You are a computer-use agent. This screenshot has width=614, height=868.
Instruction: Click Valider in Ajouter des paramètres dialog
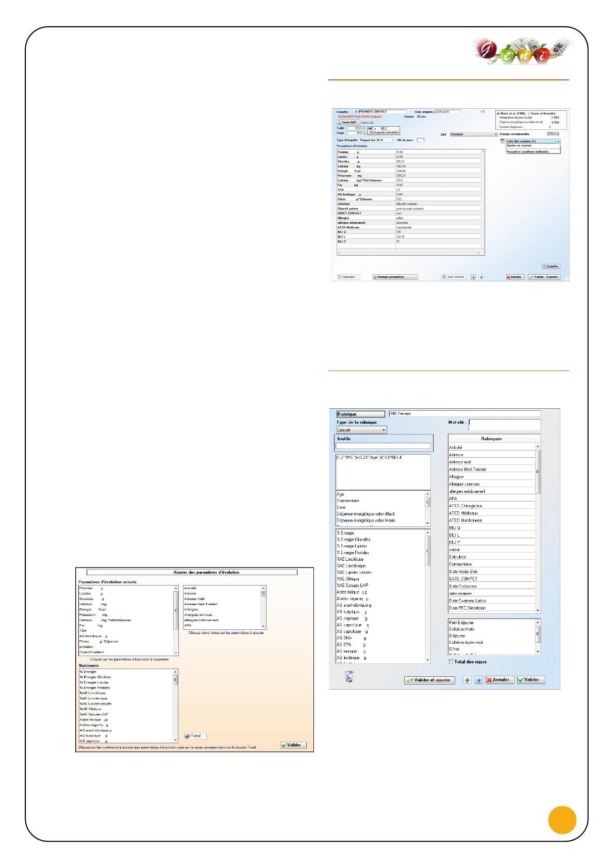[294, 745]
